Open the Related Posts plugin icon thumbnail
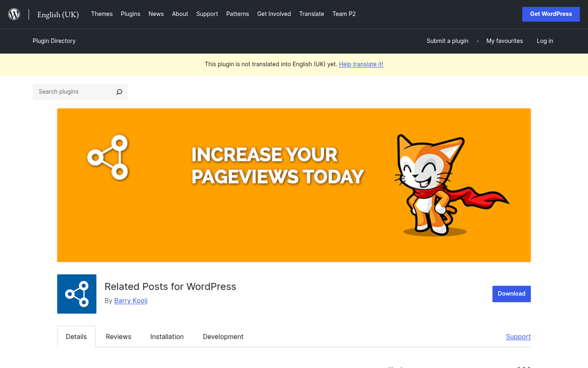The image size is (588, 368). [76, 293]
